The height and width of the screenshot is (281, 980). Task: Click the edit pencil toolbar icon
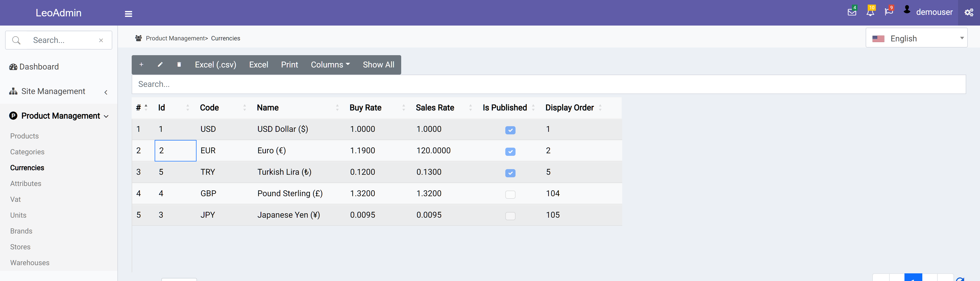tap(160, 65)
